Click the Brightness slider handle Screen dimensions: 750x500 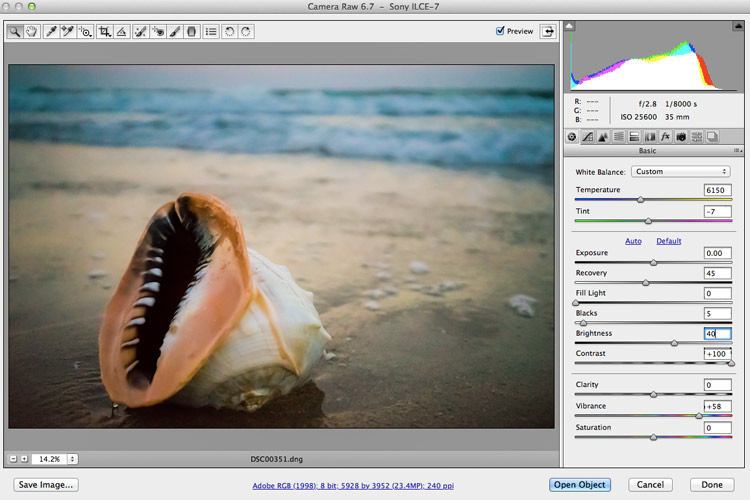tap(674, 343)
